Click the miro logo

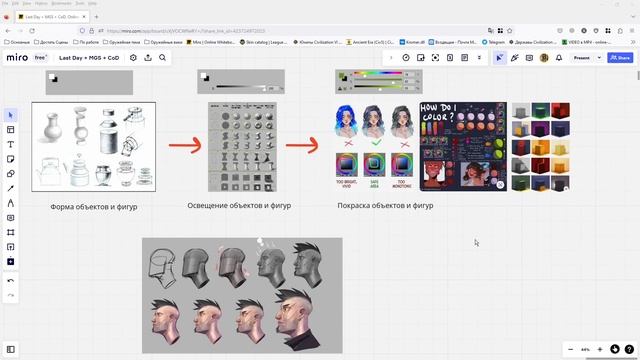click(x=17, y=58)
